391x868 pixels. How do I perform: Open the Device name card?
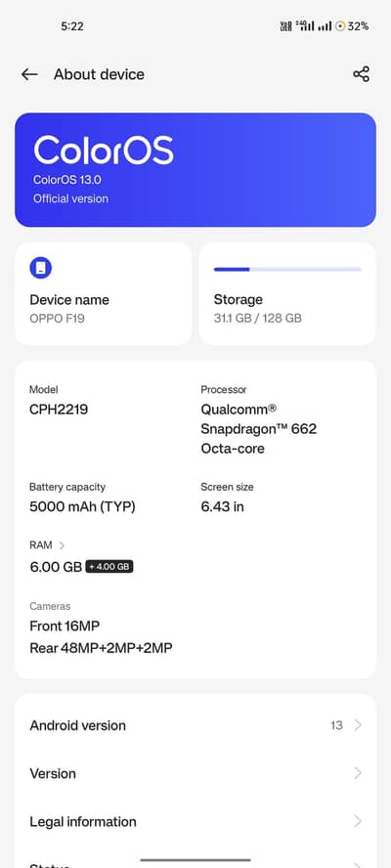pyautogui.click(x=104, y=294)
